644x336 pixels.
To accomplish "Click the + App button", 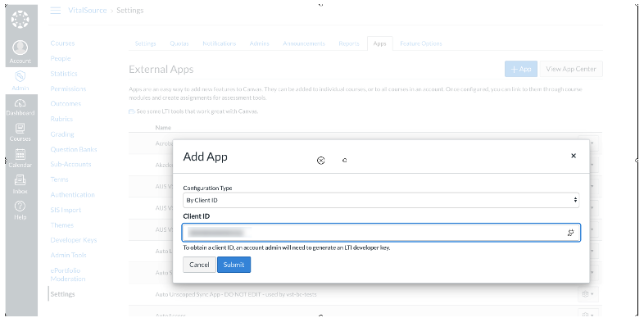I will 521,69.
